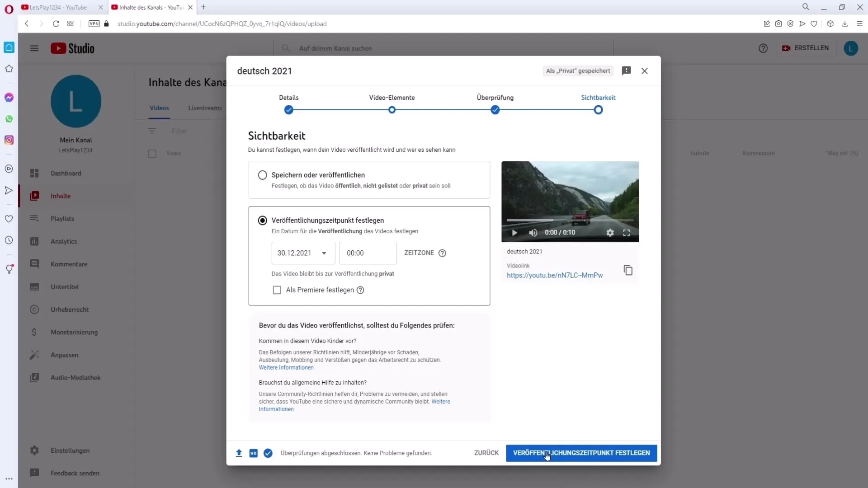Open Untertitel in the sidebar
Viewport: 868px width, 488px height.
click(x=65, y=286)
